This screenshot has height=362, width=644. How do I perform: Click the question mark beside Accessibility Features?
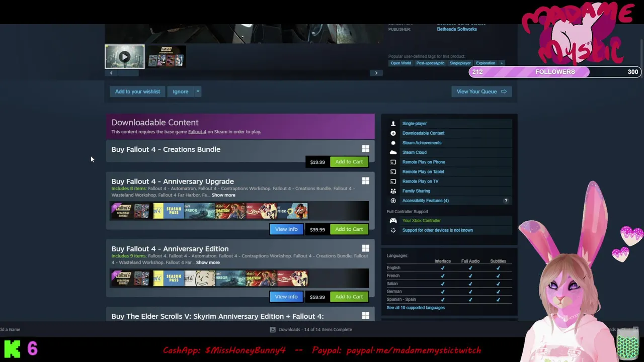(506, 201)
